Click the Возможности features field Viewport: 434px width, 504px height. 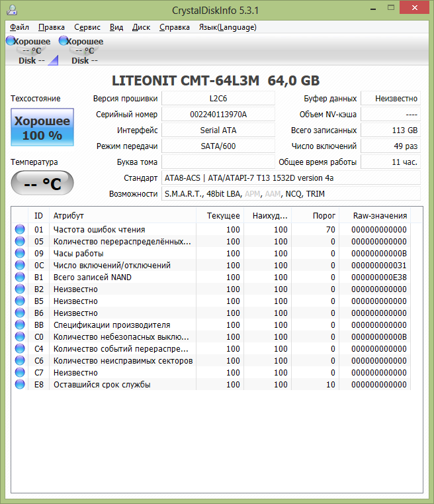point(291,194)
